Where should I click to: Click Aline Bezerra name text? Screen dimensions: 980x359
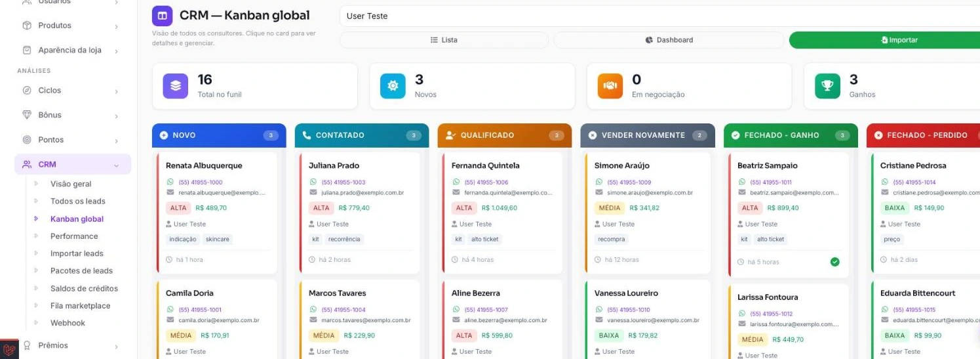click(x=476, y=293)
